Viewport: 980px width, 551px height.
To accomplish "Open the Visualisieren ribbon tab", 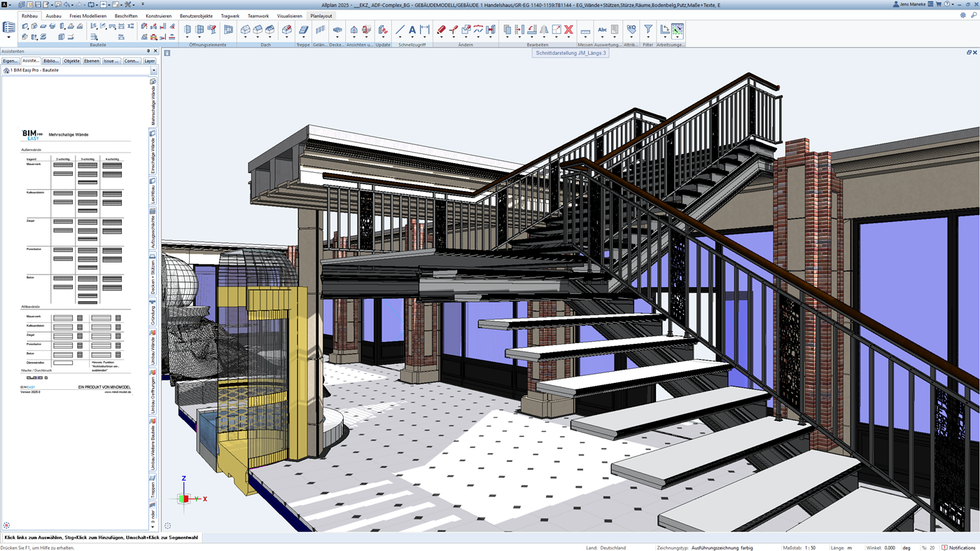I will pos(290,15).
